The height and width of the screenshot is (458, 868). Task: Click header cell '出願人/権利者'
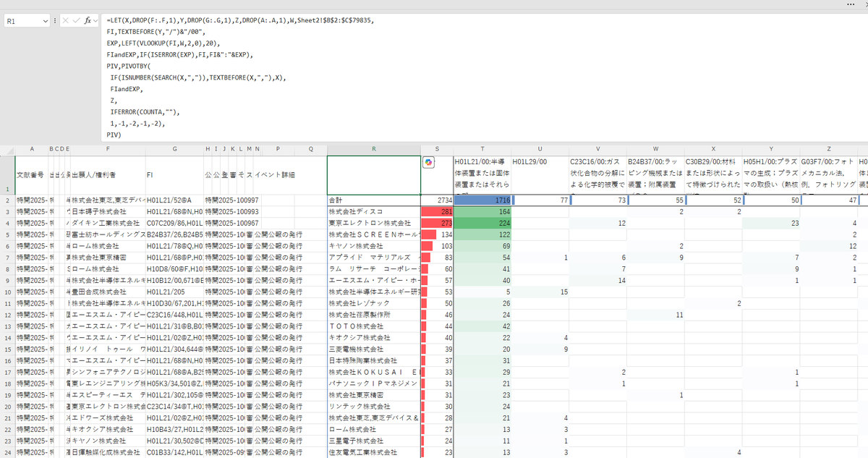[x=108, y=175]
